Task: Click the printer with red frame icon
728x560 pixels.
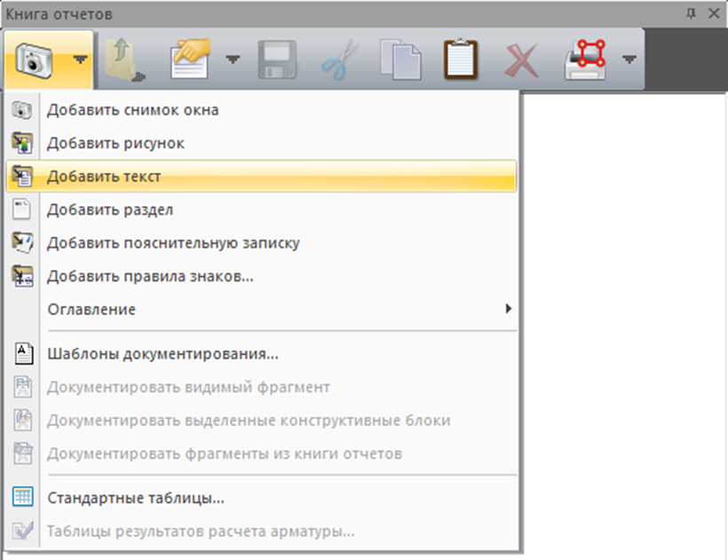Action: (585, 59)
